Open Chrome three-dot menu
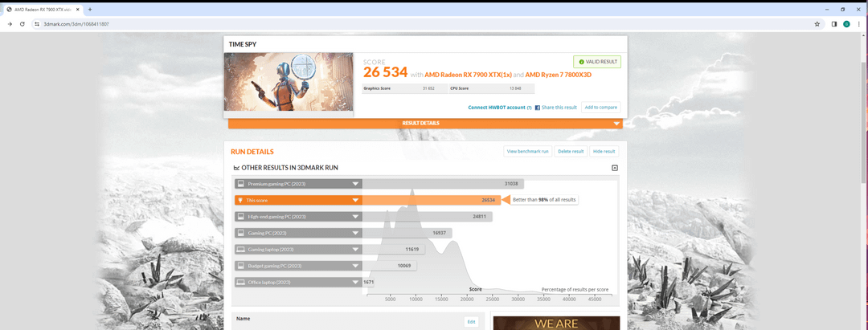The height and width of the screenshot is (330, 868). click(x=858, y=24)
